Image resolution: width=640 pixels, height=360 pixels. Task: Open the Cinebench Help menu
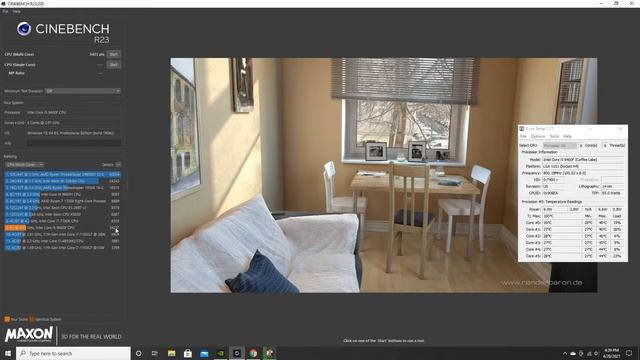tap(16, 11)
